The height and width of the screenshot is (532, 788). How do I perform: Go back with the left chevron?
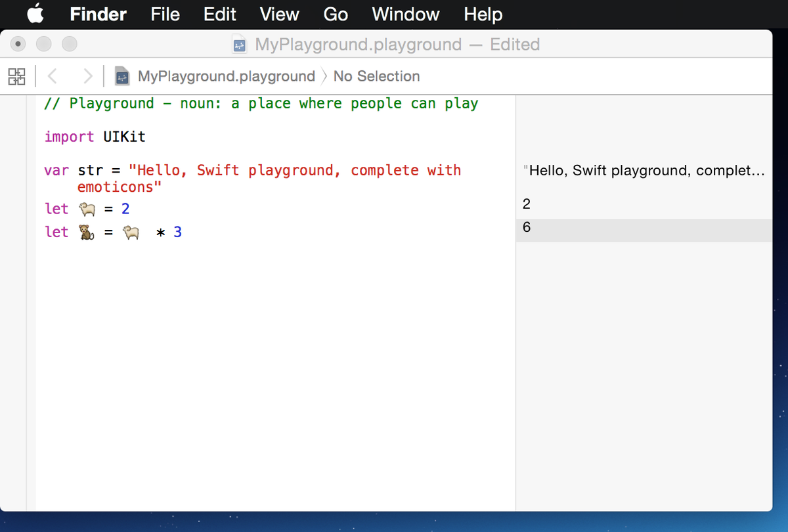coord(53,76)
